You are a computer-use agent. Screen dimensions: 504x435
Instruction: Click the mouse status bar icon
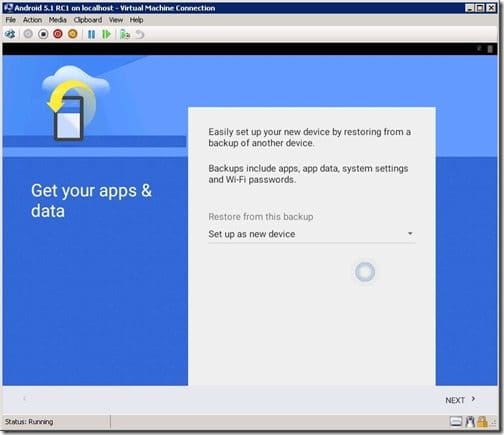click(470, 422)
